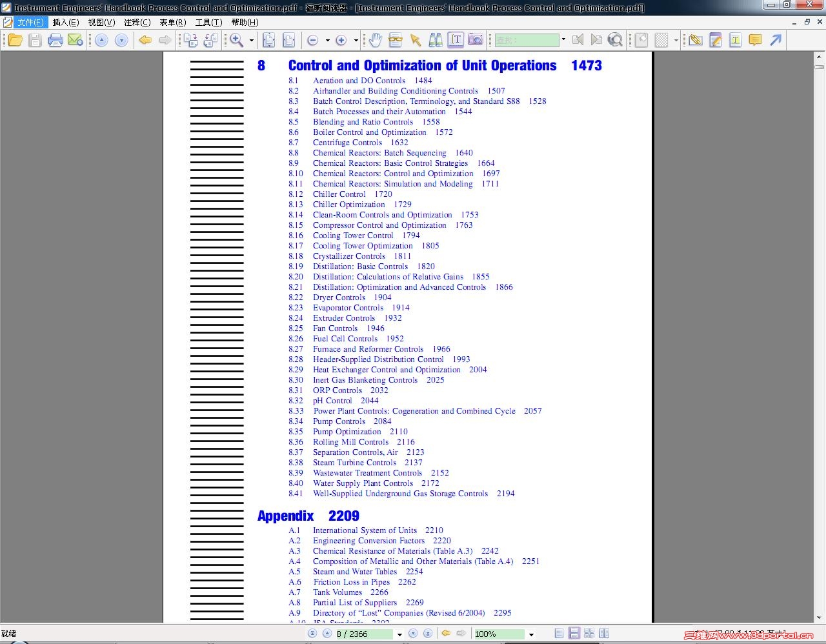Screen dimensions: 826x644
Task: Select the pencil note edit tool
Action: pyautogui.click(x=715, y=40)
